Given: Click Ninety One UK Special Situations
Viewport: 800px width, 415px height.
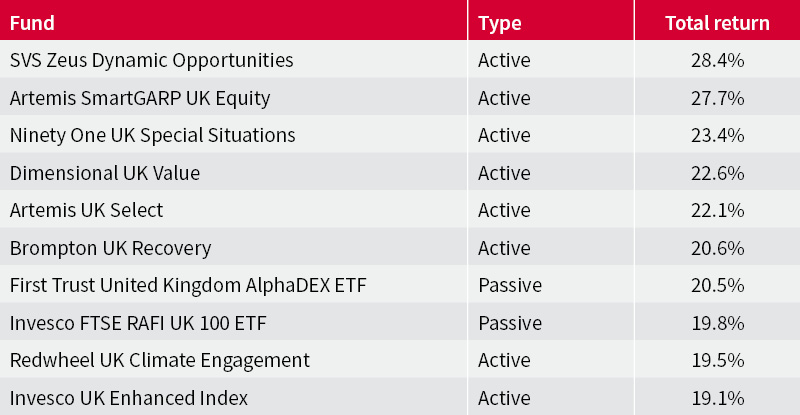Looking at the screenshot, I should point(151,135).
